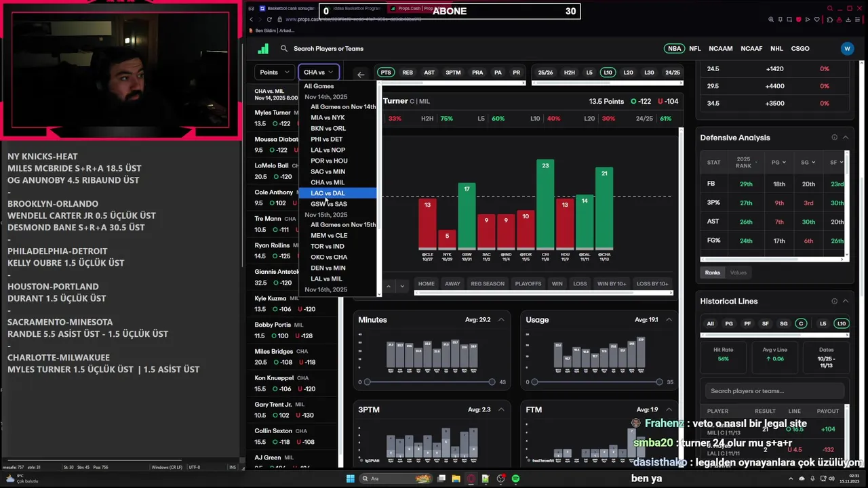Open the PG column dropdown in Defensive Analysis
Viewport: 868px width, 488px height.
tap(779, 163)
